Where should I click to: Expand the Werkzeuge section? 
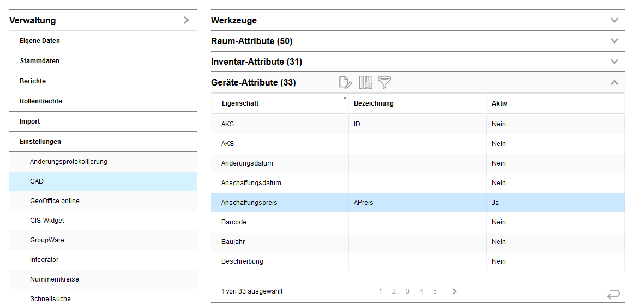615,20
